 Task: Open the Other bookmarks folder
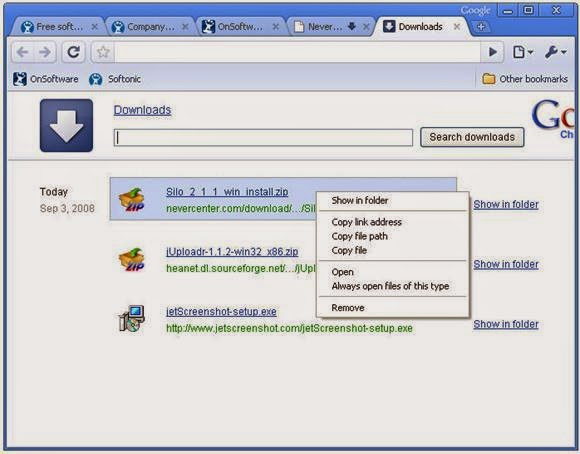tap(525, 79)
